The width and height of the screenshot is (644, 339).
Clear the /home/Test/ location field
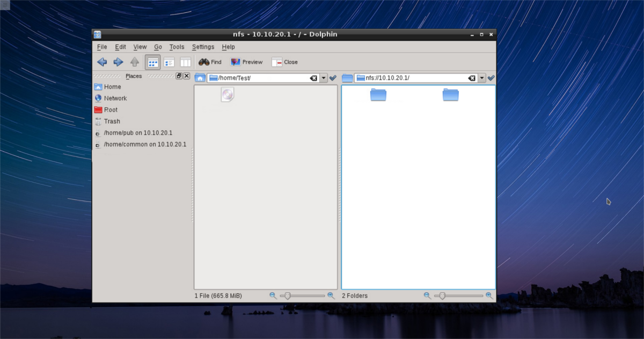(314, 78)
